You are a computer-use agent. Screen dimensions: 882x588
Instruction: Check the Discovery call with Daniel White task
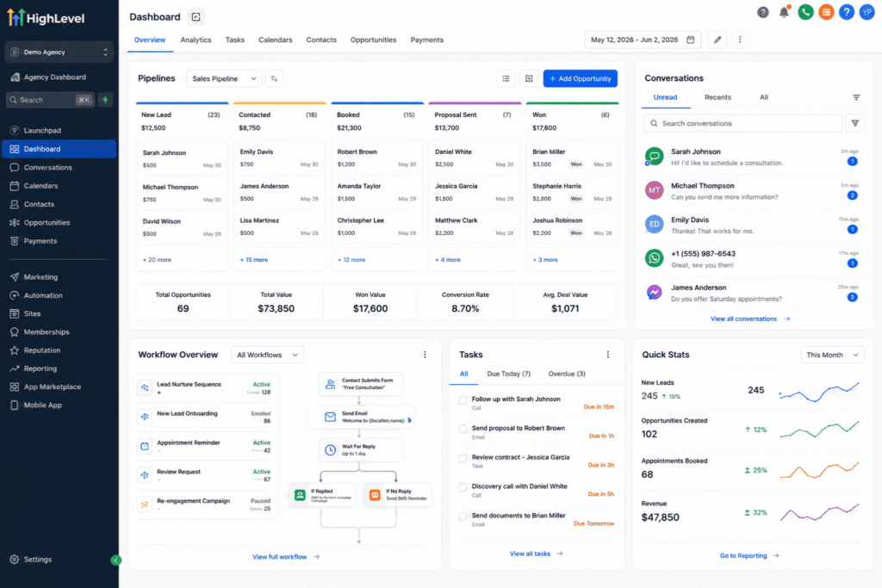coord(463,487)
